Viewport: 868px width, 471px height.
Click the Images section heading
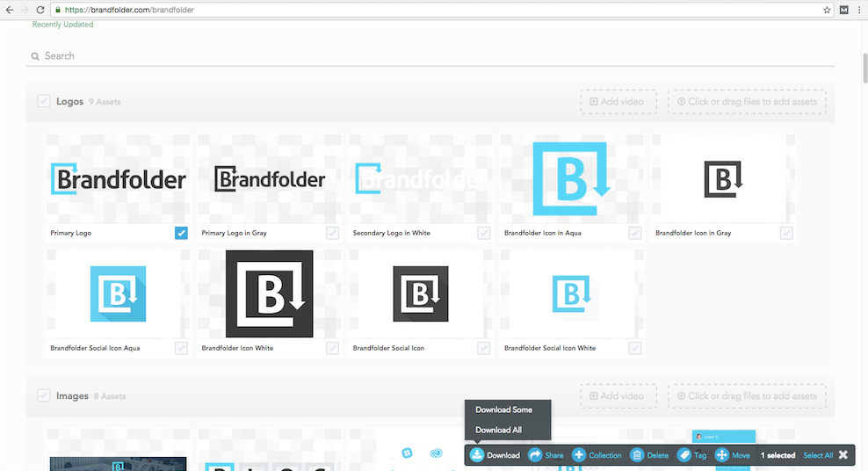point(72,395)
